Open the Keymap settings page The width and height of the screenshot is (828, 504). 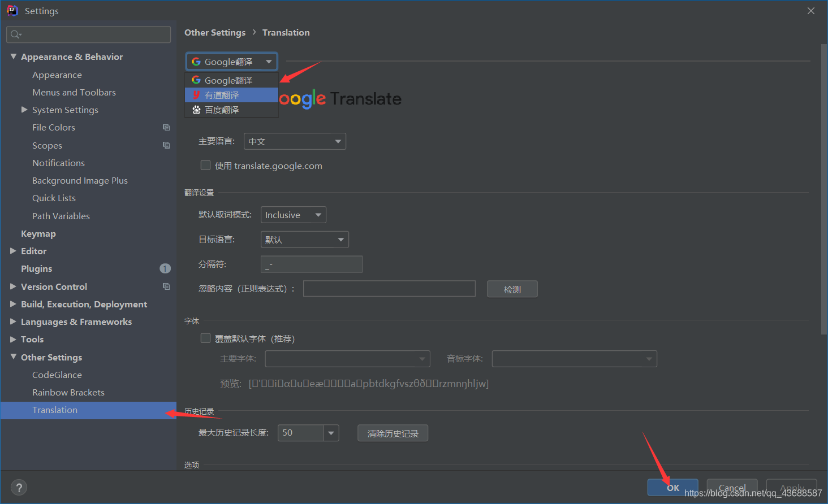pyautogui.click(x=38, y=233)
